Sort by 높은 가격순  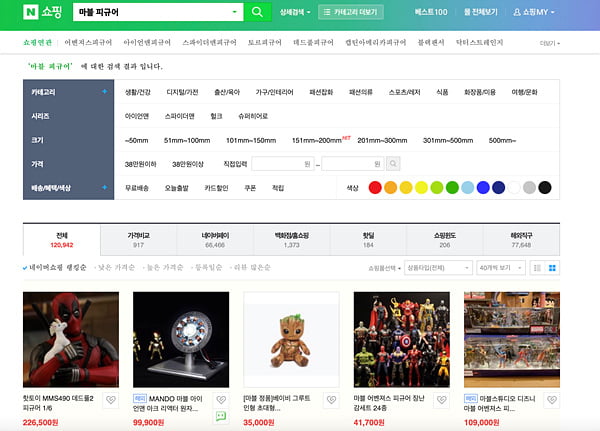[x=165, y=268]
